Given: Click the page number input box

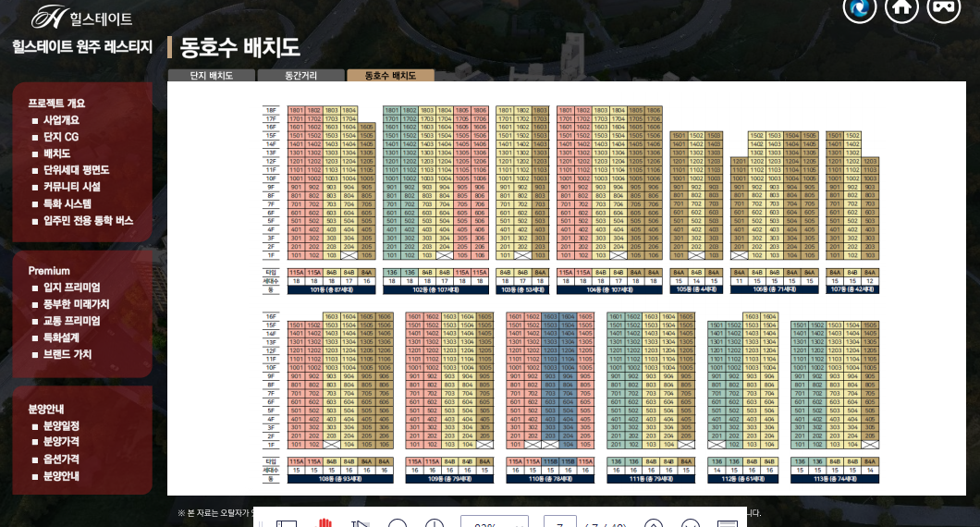Looking at the screenshot, I should pyautogui.click(x=559, y=522).
